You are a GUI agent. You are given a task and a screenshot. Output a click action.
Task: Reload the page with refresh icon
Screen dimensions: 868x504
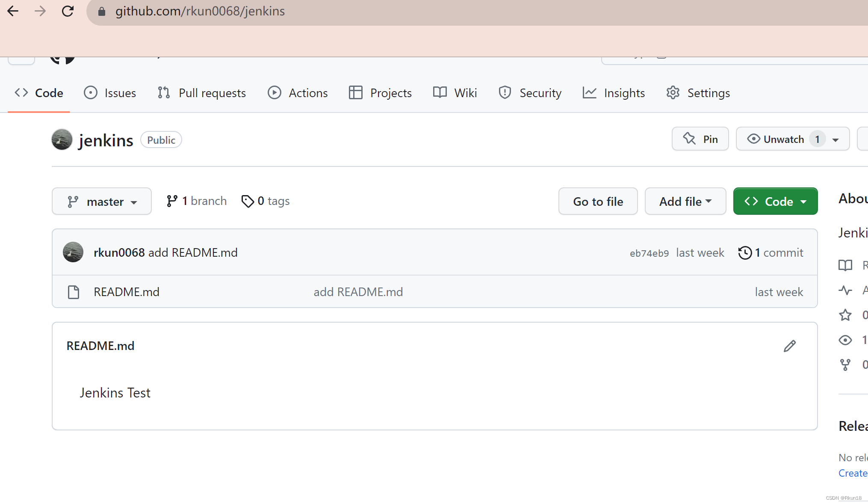[x=68, y=11]
